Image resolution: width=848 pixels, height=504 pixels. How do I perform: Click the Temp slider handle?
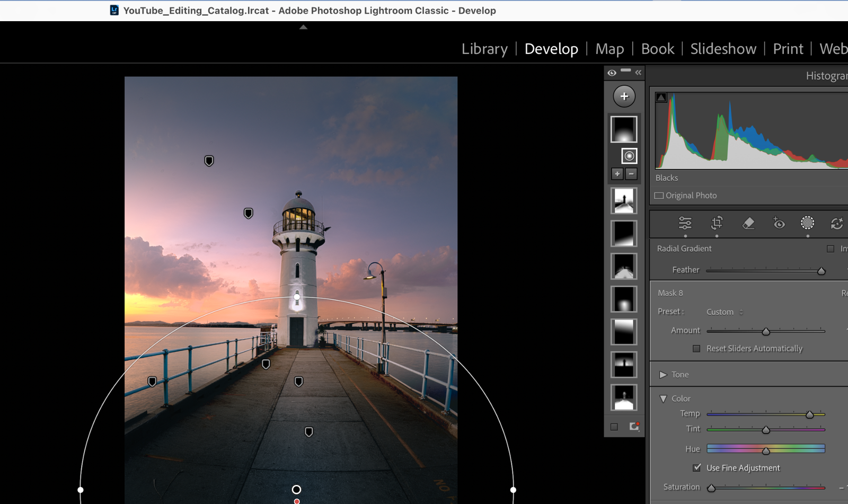coord(809,414)
